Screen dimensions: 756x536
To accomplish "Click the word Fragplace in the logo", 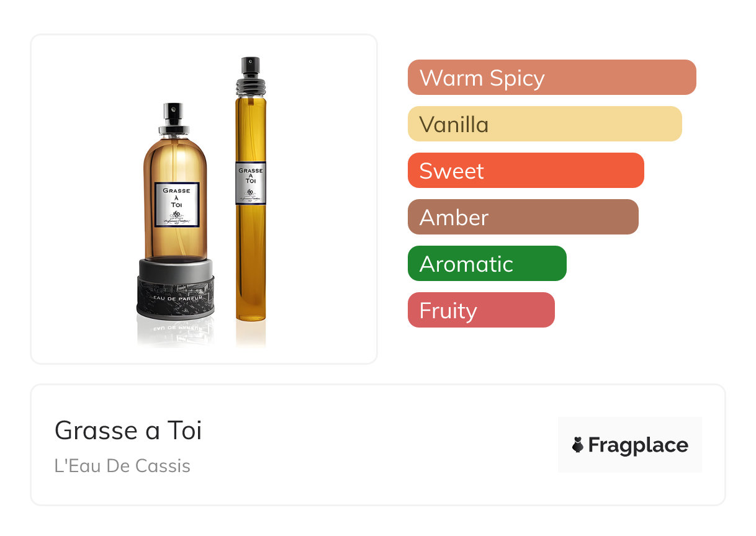I will tap(638, 445).
